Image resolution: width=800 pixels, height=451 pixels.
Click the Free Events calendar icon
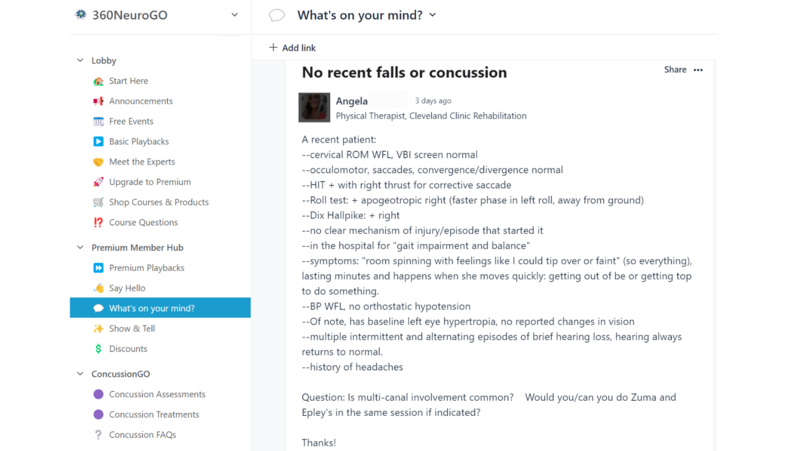pyautogui.click(x=98, y=121)
